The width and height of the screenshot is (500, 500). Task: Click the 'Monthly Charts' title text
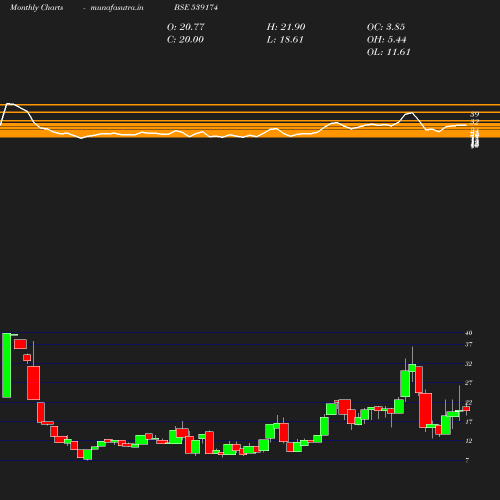tap(37, 8)
